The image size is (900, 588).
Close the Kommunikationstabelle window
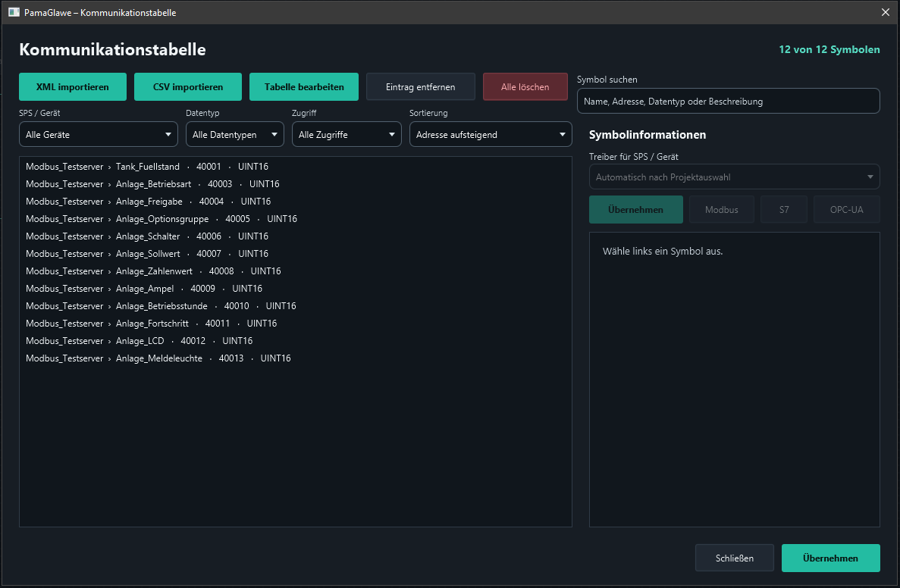coord(885,12)
